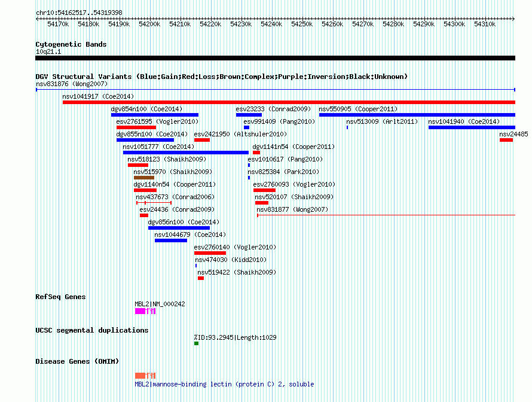Screen dimensions: 532x402
Task: Click dgv1141n54 (Cooper2011) label
Action: tap(293, 147)
